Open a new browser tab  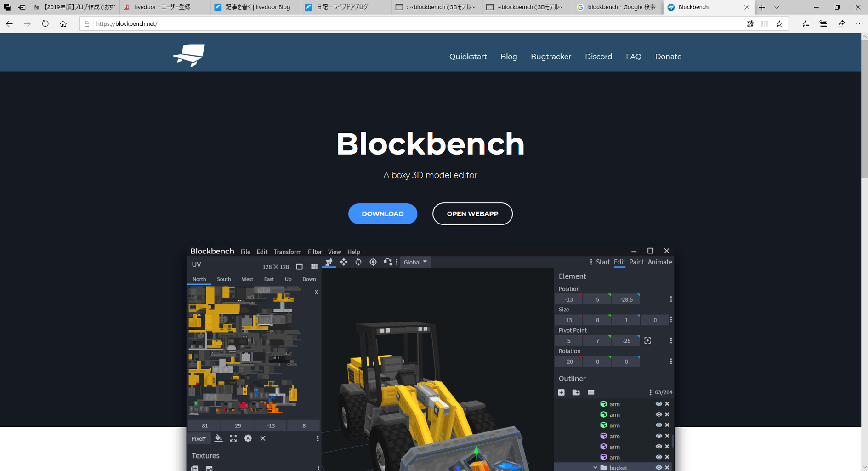762,7
